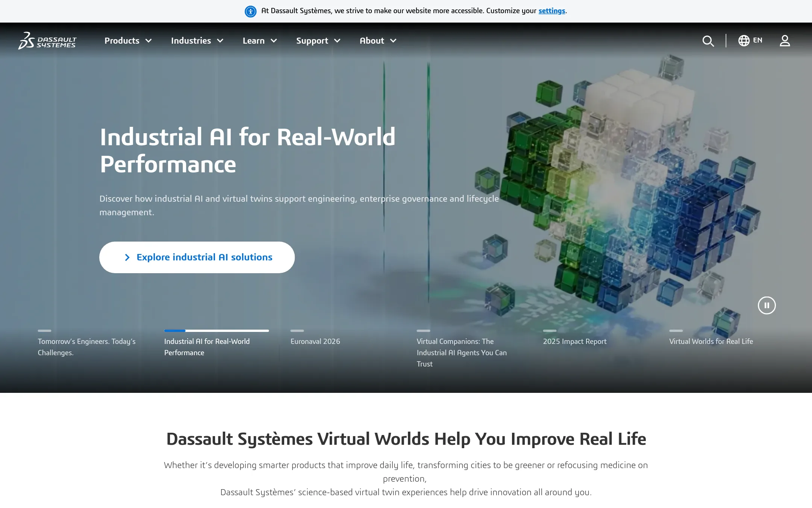Click the hero headline Industrial AI for Real-World Performance
Image resolution: width=812 pixels, height=508 pixels.
tap(248, 151)
